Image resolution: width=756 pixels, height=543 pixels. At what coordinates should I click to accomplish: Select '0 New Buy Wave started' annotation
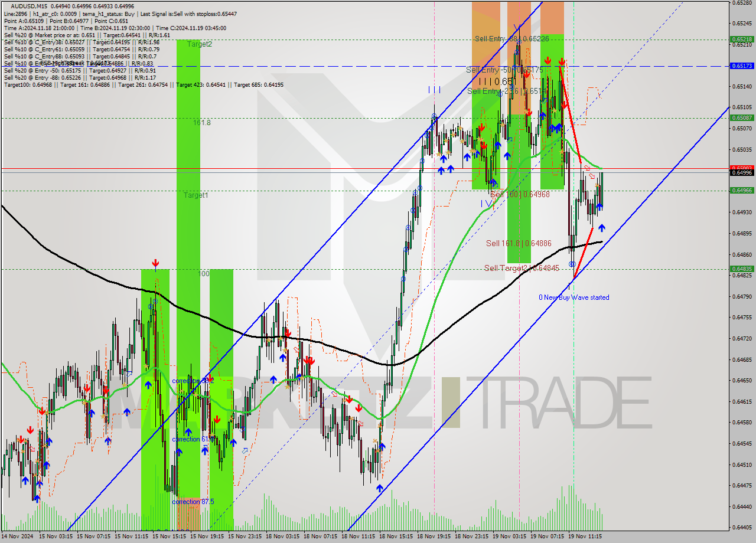point(573,297)
